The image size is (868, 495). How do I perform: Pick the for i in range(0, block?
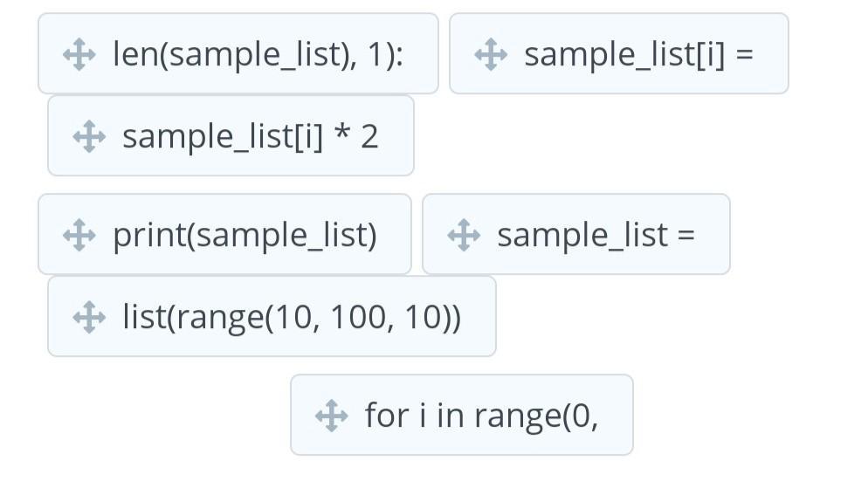[462, 415]
